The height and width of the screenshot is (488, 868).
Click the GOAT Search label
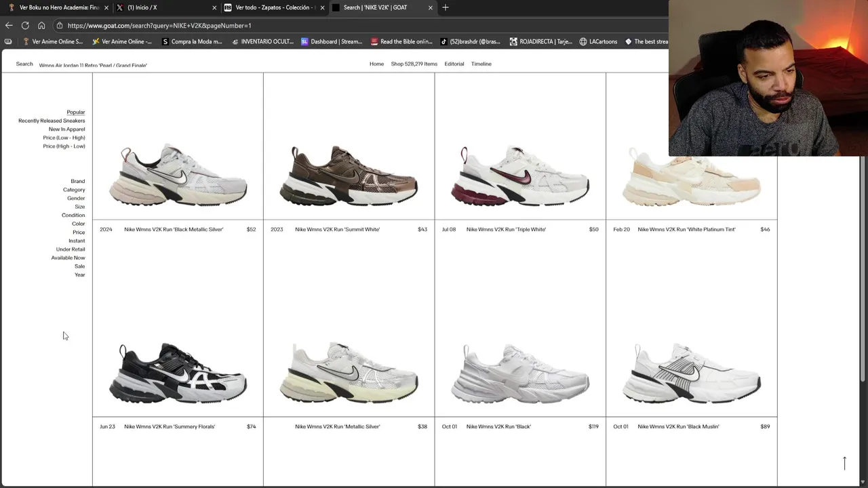pyautogui.click(x=24, y=64)
